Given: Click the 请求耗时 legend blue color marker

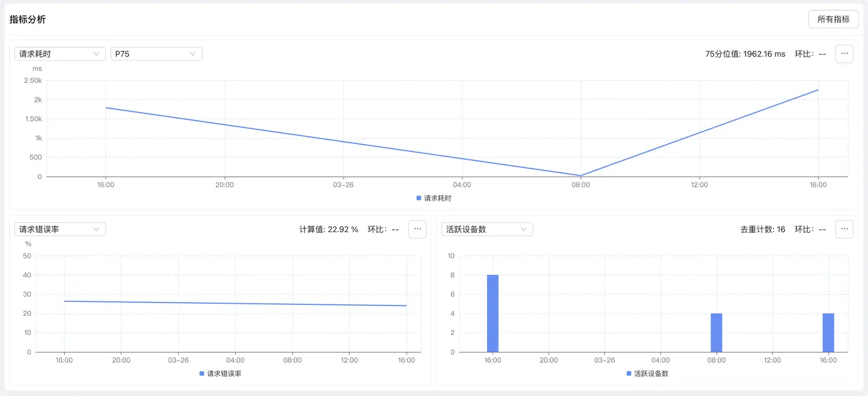Looking at the screenshot, I should coord(419,198).
